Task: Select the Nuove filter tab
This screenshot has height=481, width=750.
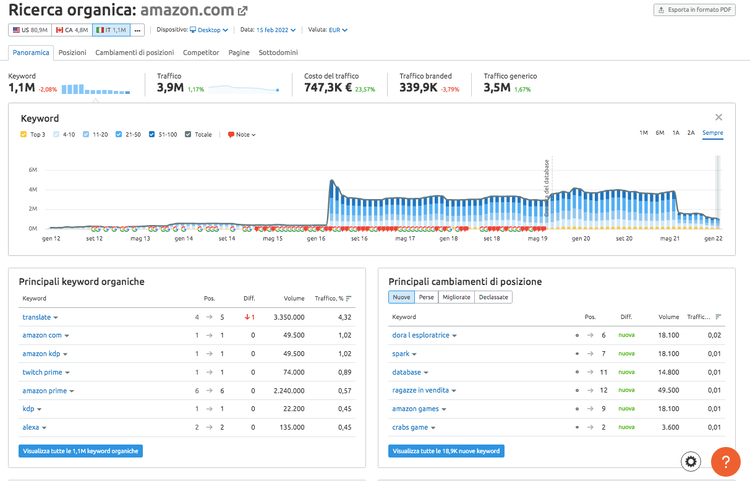Action: (401, 297)
